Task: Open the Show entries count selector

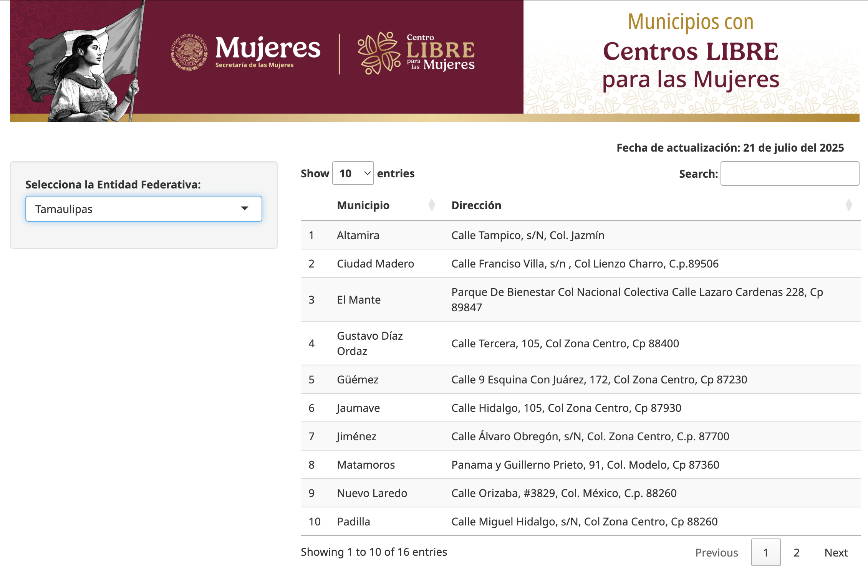Action: click(353, 173)
